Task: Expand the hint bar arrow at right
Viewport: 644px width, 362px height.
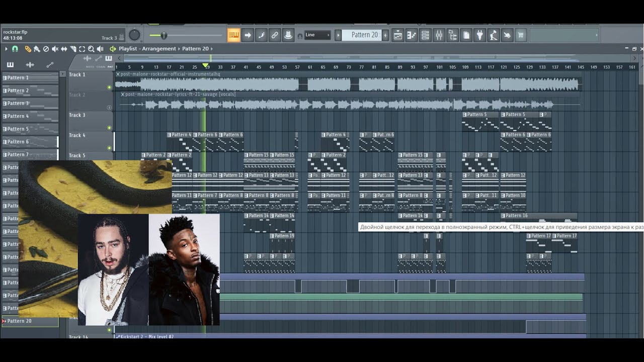Action: pos(597,35)
